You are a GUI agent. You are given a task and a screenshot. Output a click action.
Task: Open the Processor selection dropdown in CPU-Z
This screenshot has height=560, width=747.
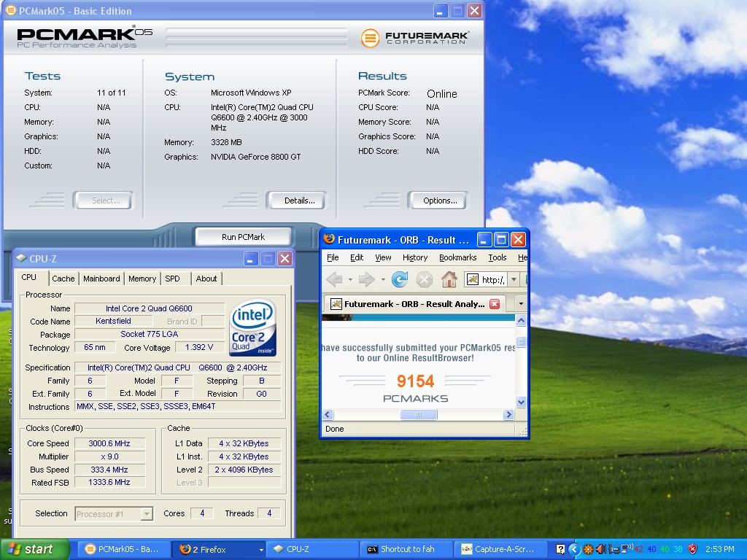point(147,514)
